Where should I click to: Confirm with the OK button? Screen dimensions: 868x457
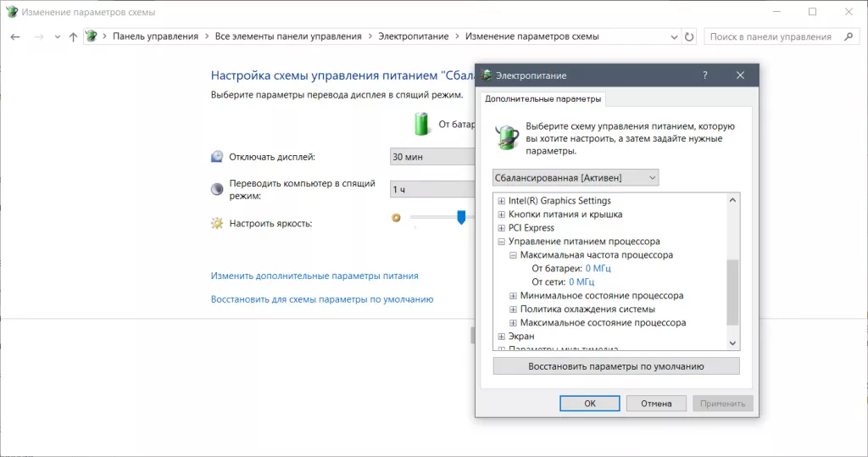590,404
